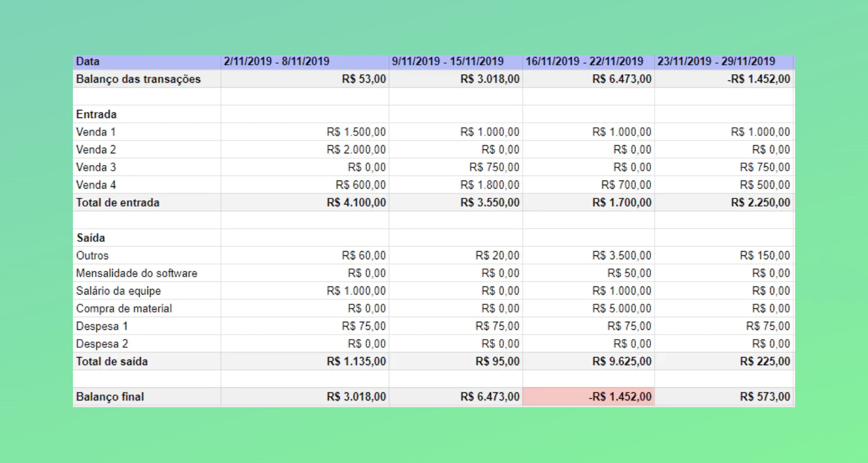The width and height of the screenshot is (868, 463).
Task: Select Total de saída R$ 1.135,00
Action: [305, 362]
